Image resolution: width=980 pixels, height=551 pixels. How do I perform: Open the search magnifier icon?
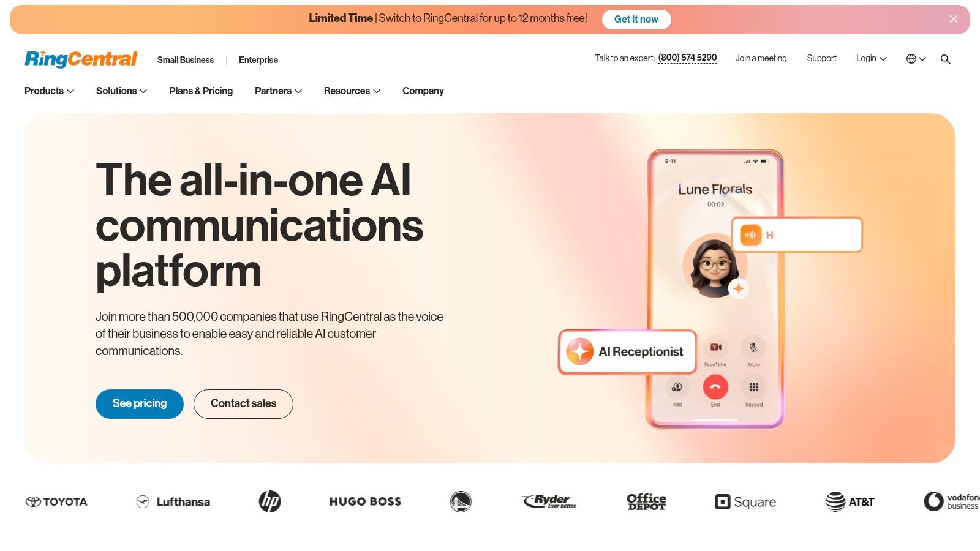click(946, 59)
